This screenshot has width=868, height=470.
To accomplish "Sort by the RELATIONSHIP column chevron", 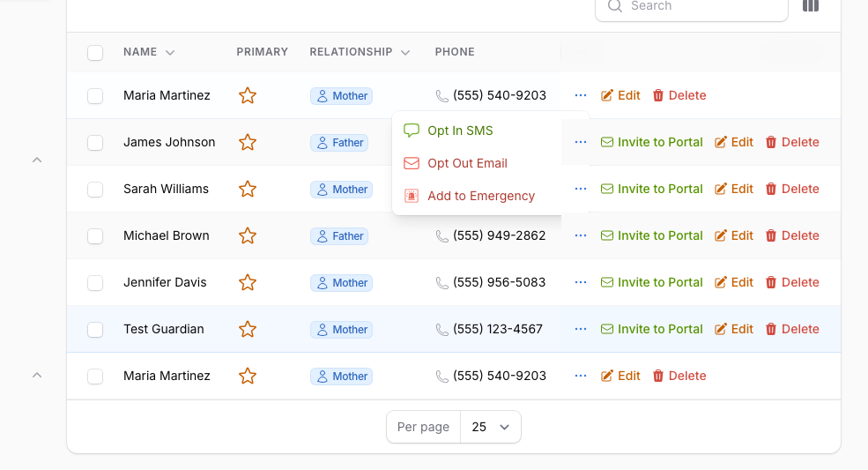I will (x=405, y=53).
